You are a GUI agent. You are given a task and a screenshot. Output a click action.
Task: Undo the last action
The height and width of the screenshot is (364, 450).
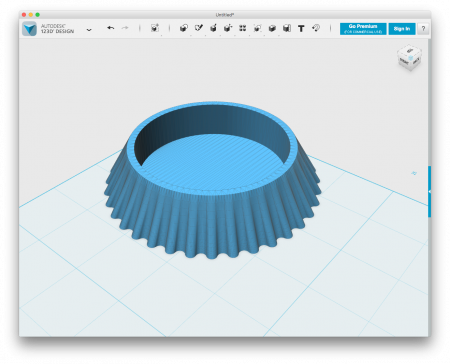[x=111, y=28]
